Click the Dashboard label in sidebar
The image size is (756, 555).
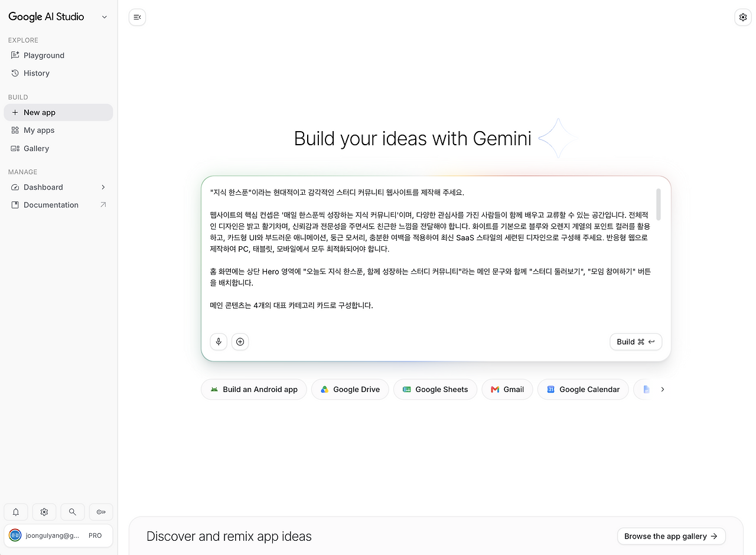pyautogui.click(x=43, y=187)
